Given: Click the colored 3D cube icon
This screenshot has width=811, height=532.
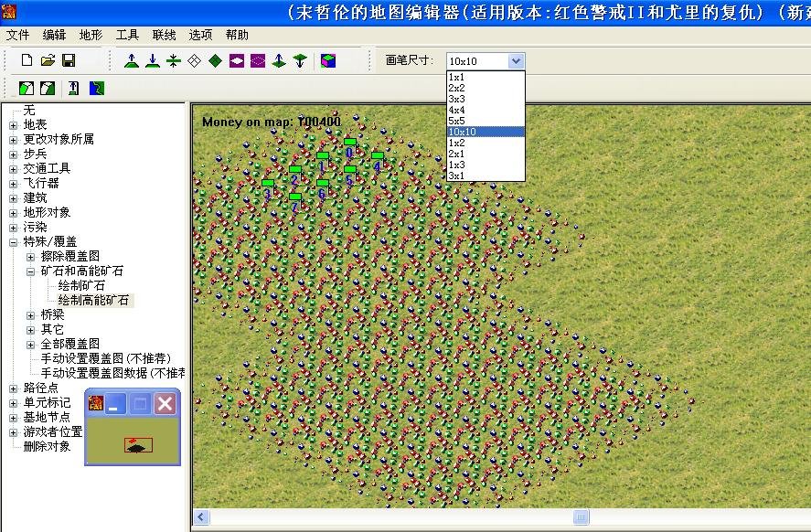Looking at the screenshot, I should click(x=328, y=61).
